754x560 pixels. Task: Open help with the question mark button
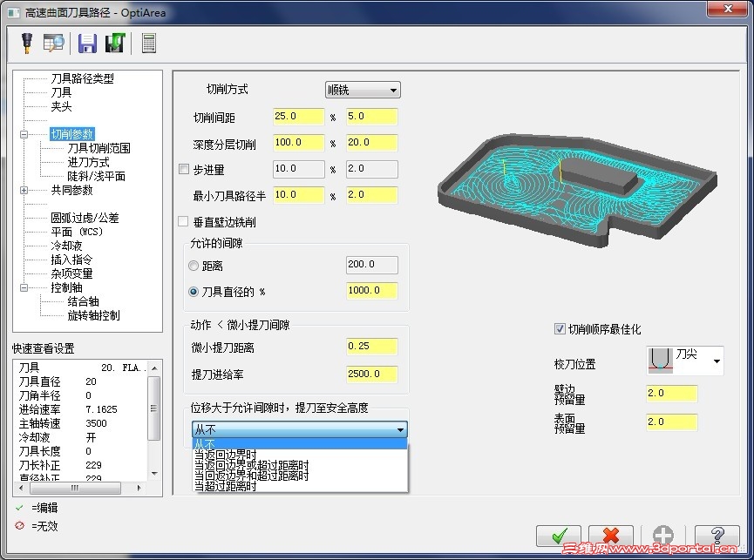717,536
